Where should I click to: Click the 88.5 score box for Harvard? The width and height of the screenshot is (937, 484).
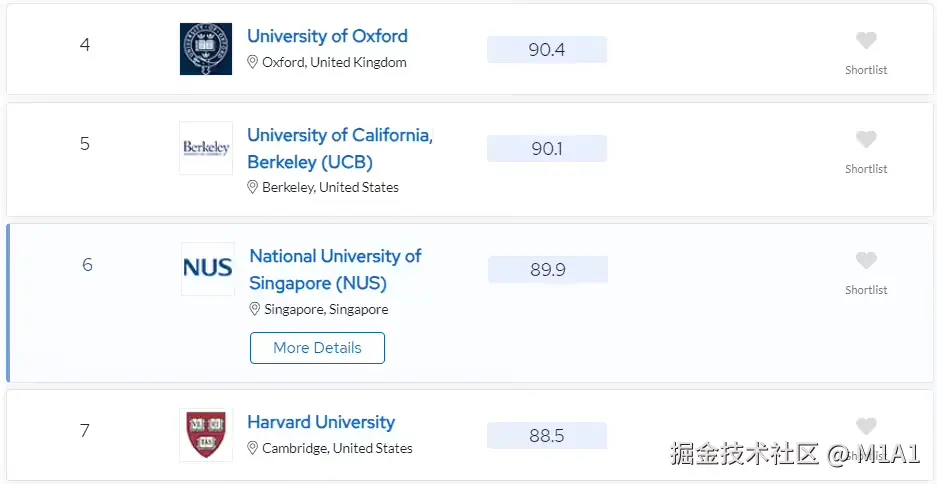(547, 436)
